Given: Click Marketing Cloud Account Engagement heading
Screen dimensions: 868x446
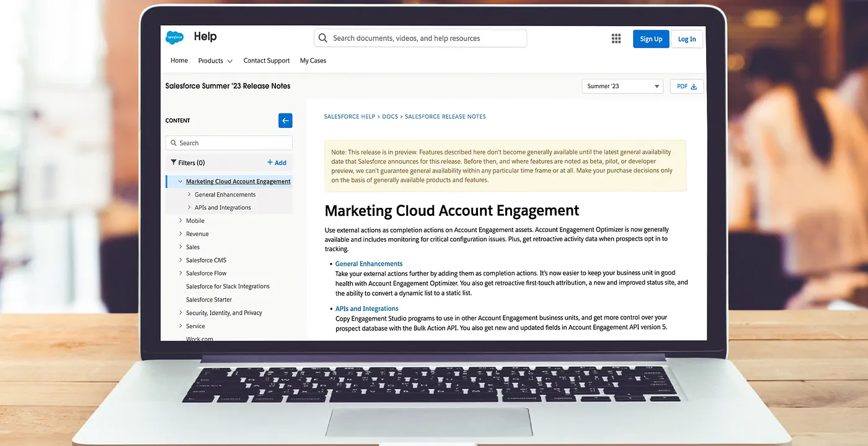Looking at the screenshot, I should pyautogui.click(x=452, y=210).
